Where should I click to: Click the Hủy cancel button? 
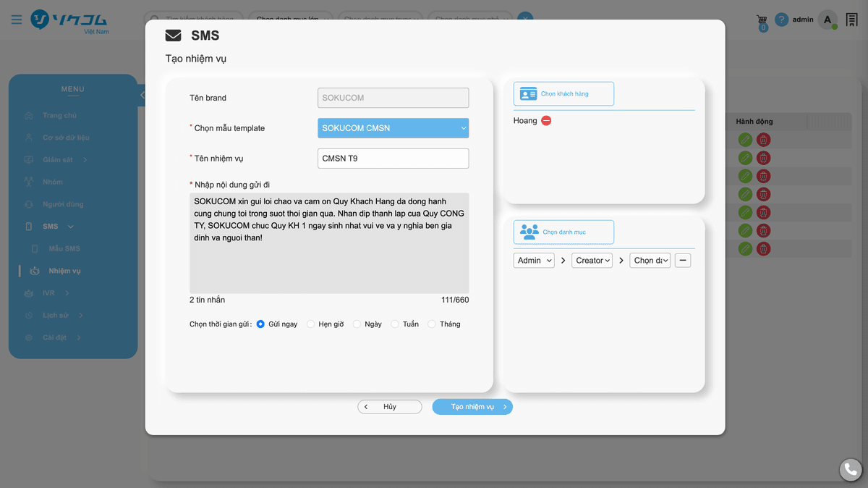(x=390, y=407)
